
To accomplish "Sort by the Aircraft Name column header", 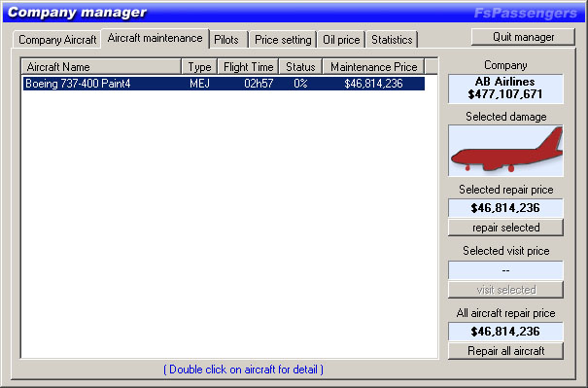I will click(x=101, y=67).
